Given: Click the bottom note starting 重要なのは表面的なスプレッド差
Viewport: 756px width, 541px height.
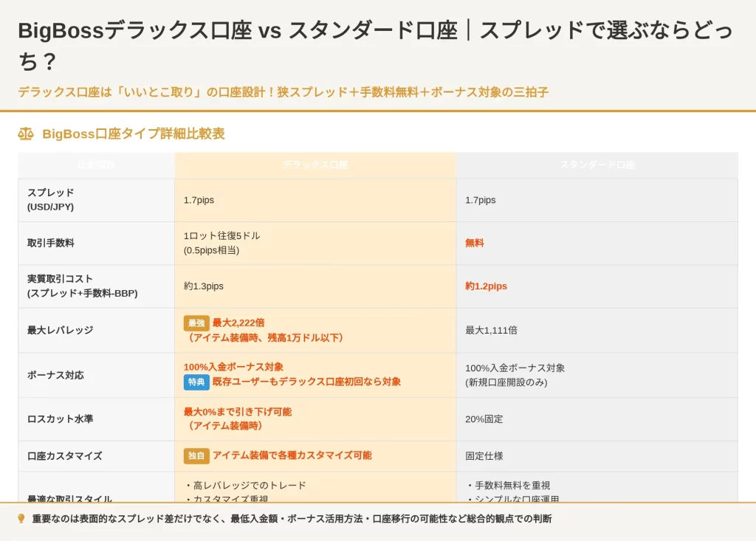Looking at the screenshot, I should 292,519.
